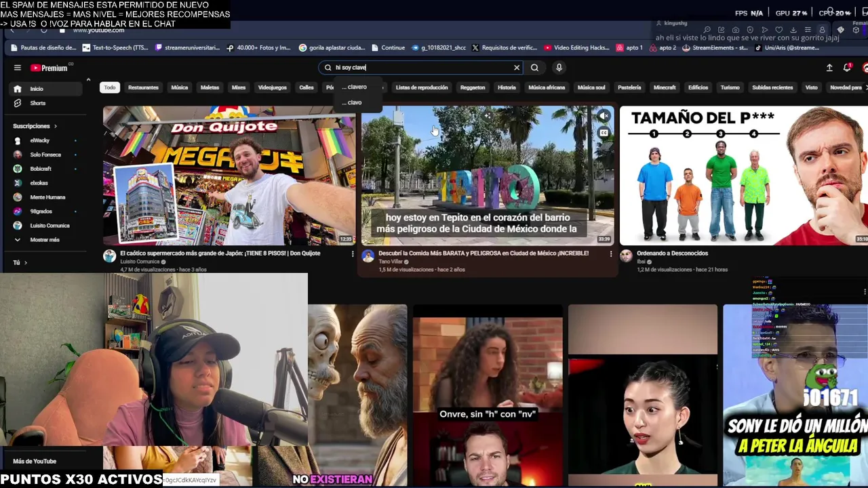Expand the Suscripciones section

point(35,126)
